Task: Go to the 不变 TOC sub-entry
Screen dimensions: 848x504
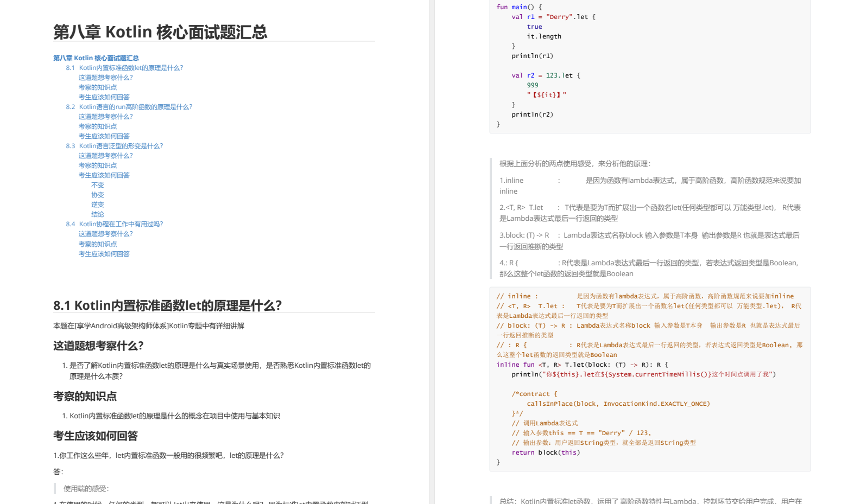Action: click(98, 185)
